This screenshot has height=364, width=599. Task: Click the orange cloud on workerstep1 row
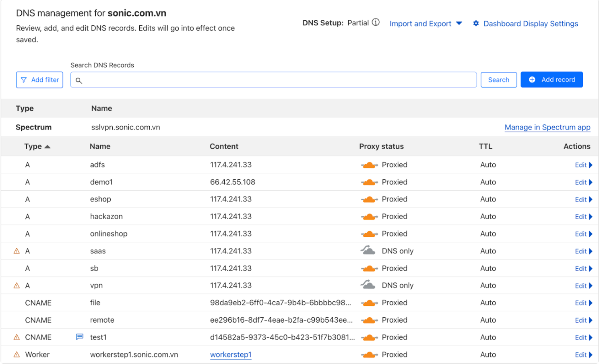pyautogui.click(x=369, y=355)
